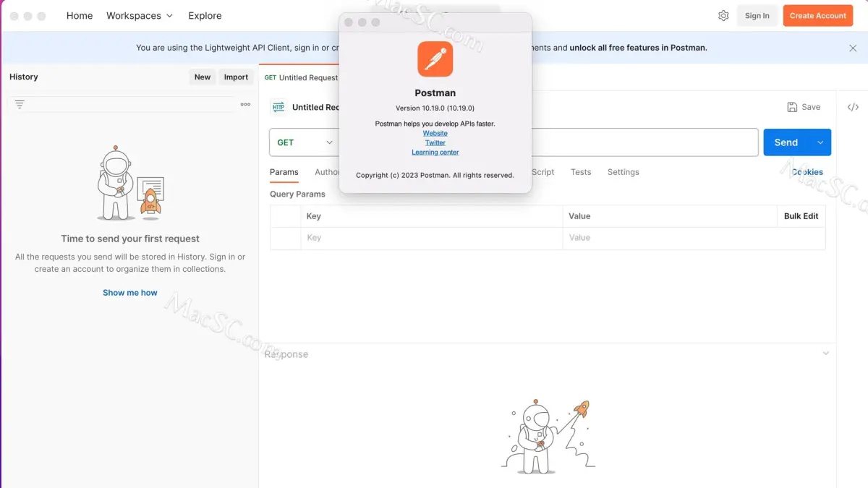Open the Explore page

[205, 15]
